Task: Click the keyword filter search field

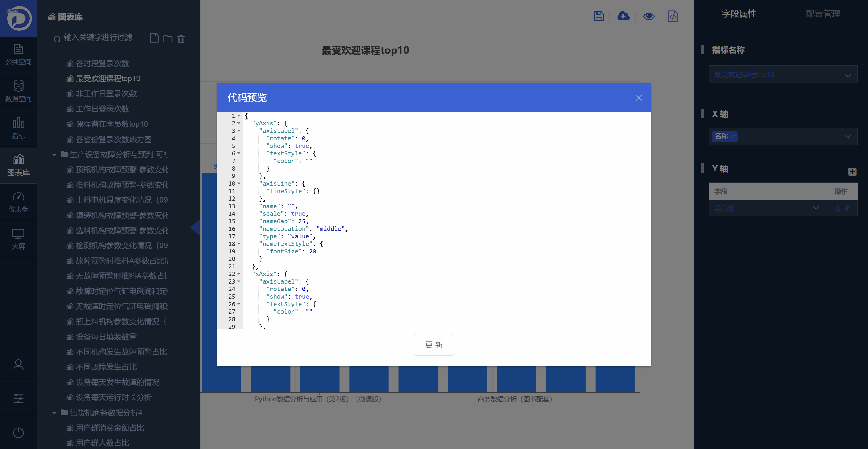Action: (x=98, y=38)
